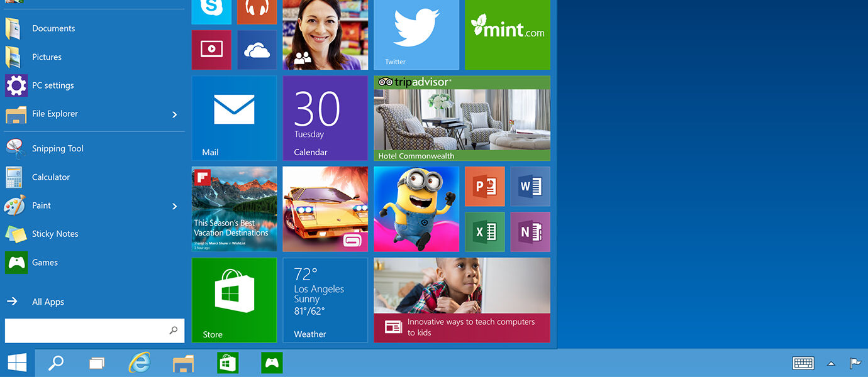868x377 pixels.
Task: Open the OneNote tile
Action: [530, 232]
